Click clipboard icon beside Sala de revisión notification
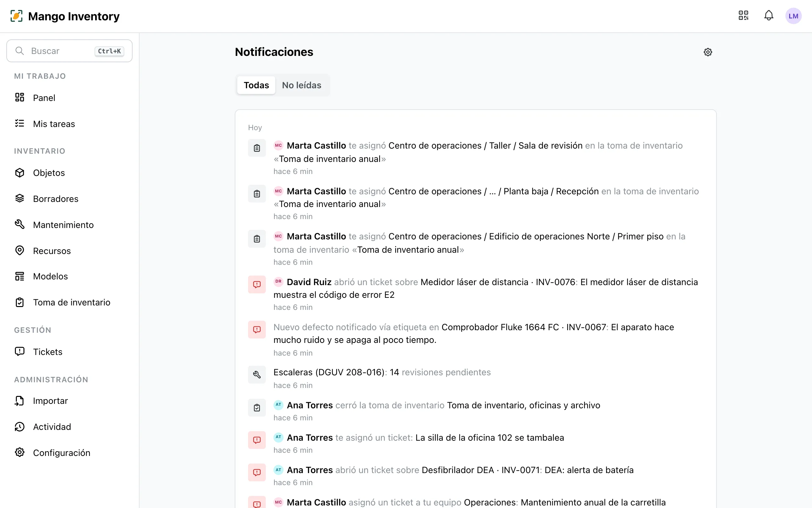The height and width of the screenshot is (508, 812). tap(257, 148)
